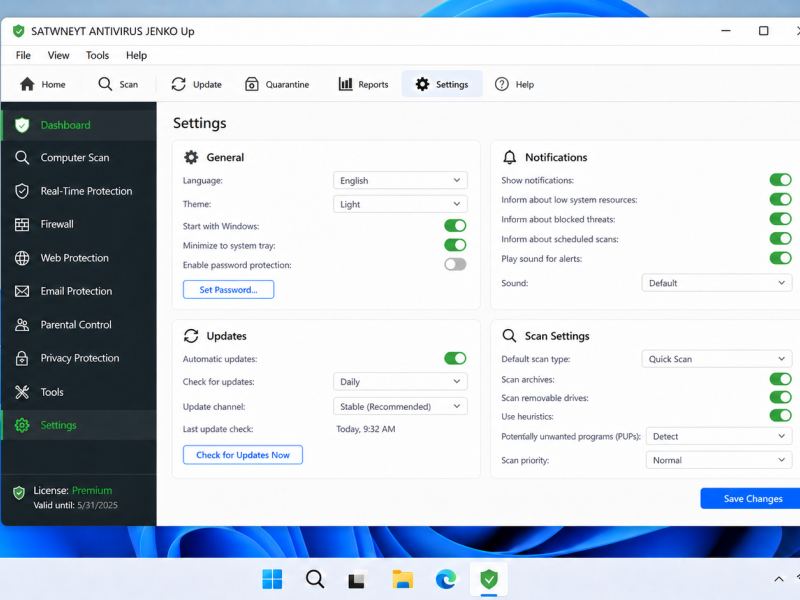Click the antivirus shield logo in title bar

[x=19, y=31]
